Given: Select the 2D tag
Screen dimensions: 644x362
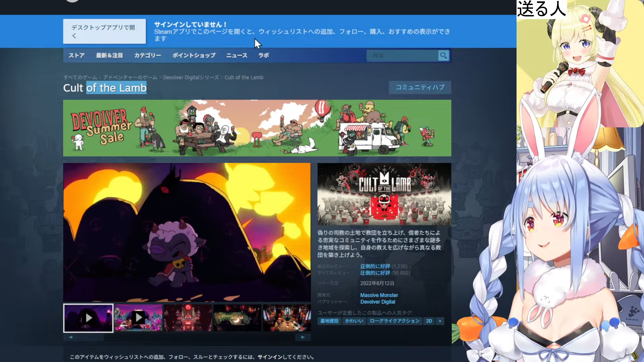Looking at the screenshot, I should click(x=429, y=321).
